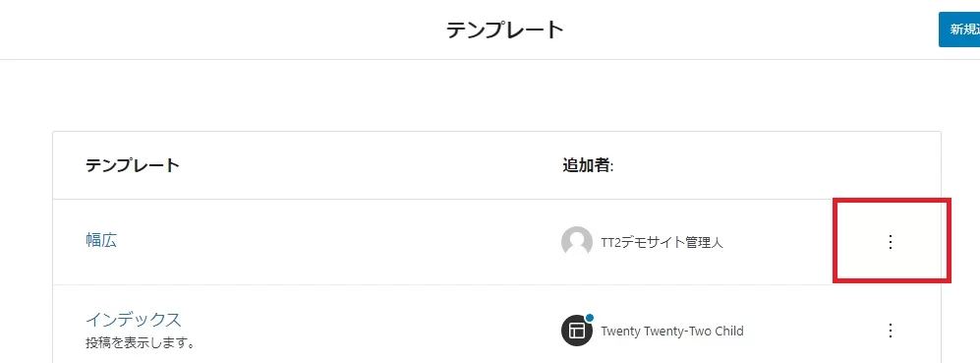Click the テンプレート page title heading
The image size is (980, 363).
point(505,30)
